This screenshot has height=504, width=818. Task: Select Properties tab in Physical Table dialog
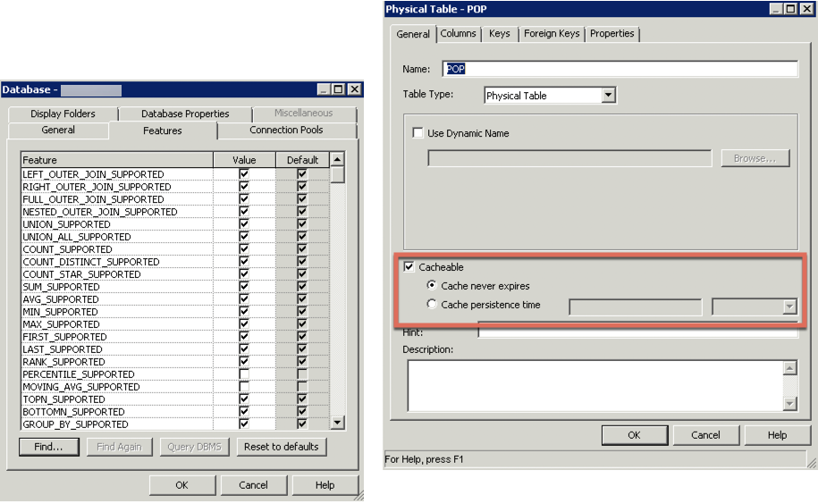pyautogui.click(x=611, y=33)
